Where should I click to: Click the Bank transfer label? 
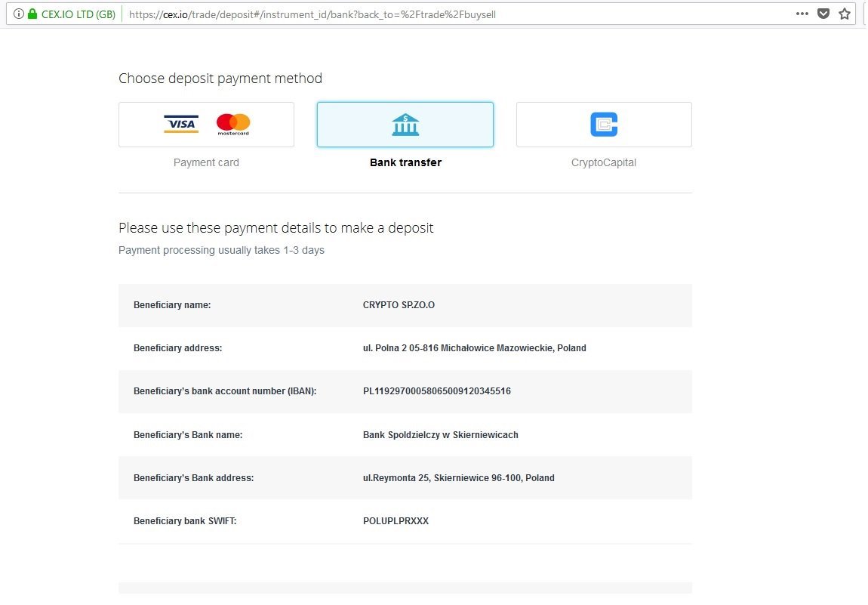coord(406,162)
